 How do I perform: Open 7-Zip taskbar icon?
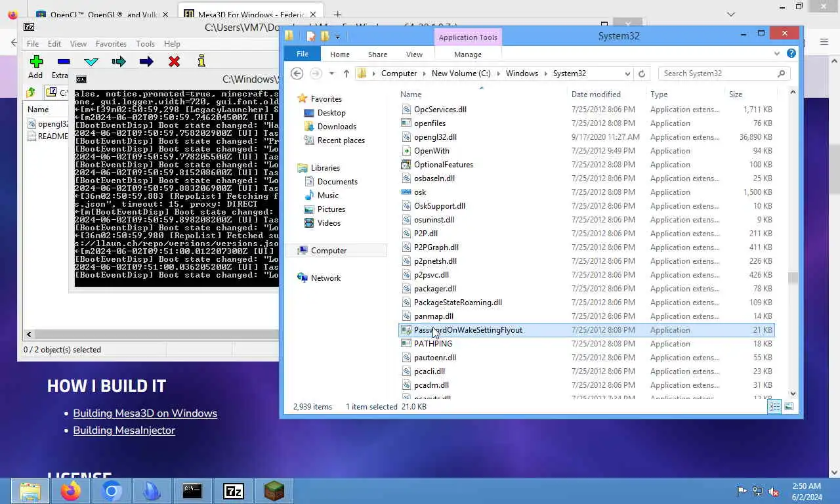pyautogui.click(x=233, y=491)
